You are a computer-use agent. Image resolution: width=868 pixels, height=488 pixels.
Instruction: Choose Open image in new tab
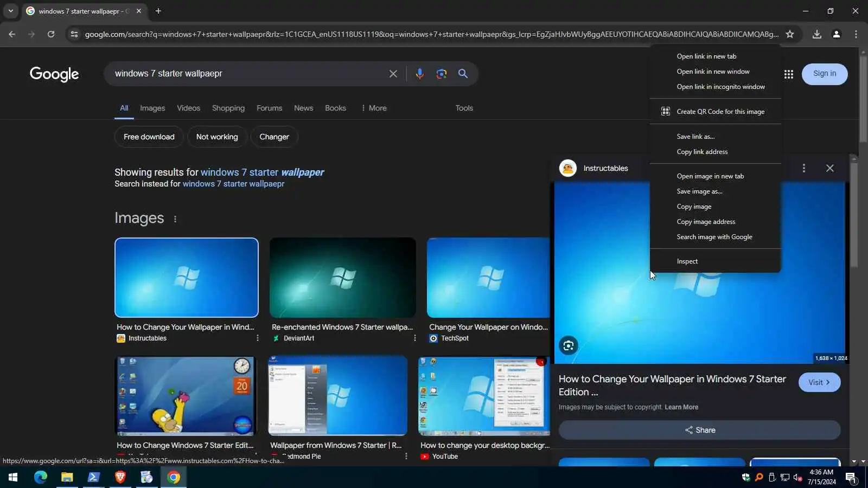pos(716,176)
